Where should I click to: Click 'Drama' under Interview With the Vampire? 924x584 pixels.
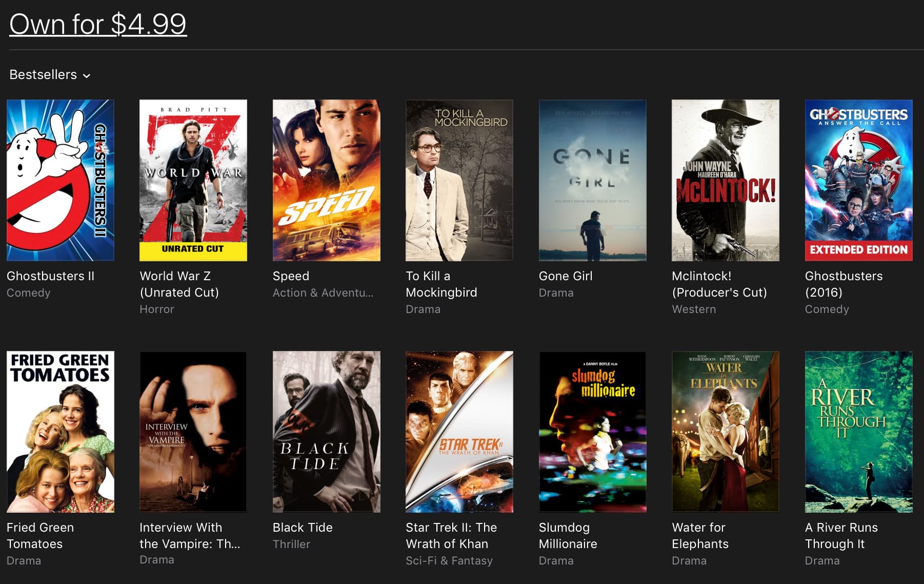point(157,560)
